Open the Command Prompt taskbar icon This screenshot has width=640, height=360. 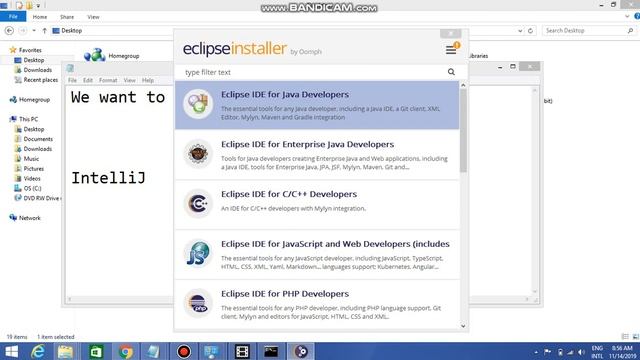click(271, 351)
